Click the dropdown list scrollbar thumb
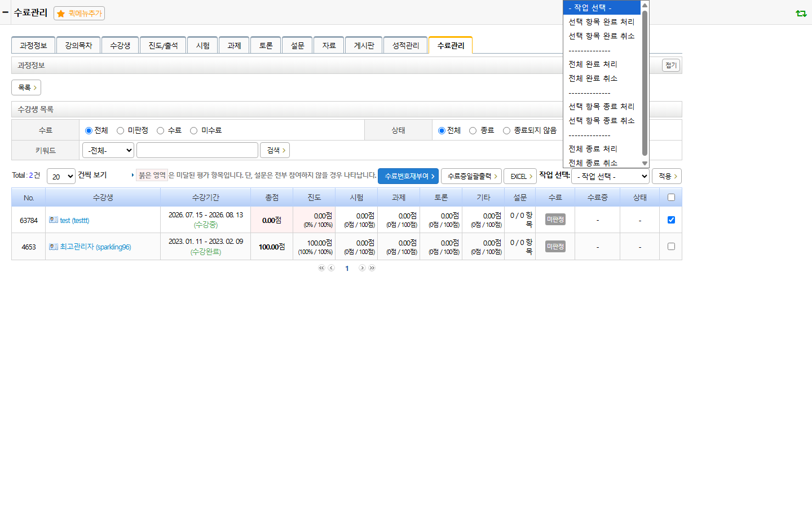Viewport: 812px width, 508px height. pos(645,82)
